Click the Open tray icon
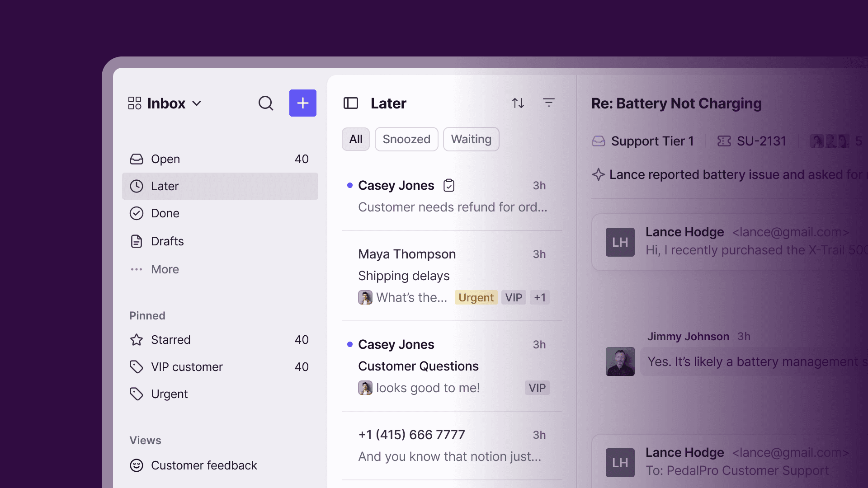This screenshot has height=488, width=868. (137, 159)
